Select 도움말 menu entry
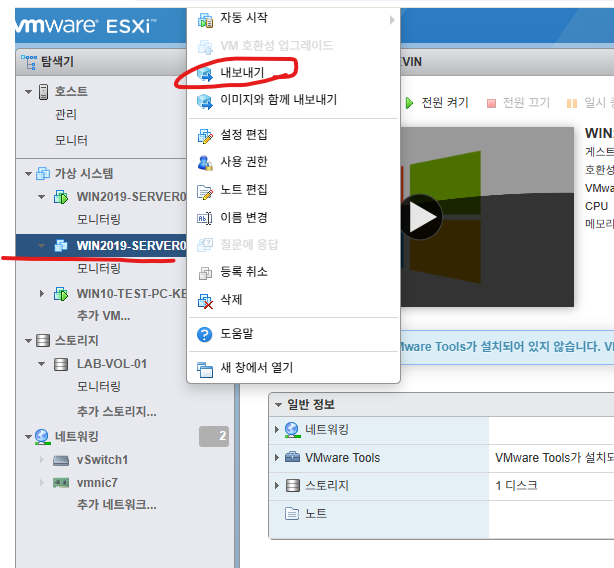 tap(293, 334)
